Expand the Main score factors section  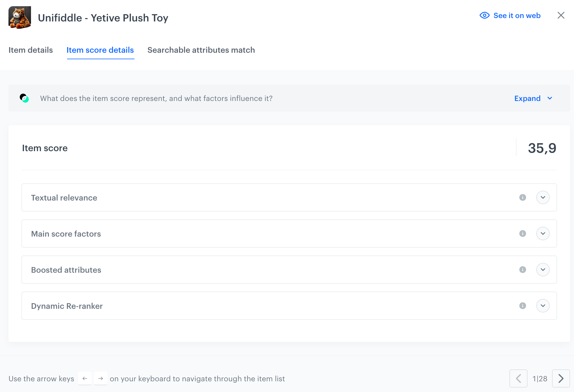tap(543, 234)
